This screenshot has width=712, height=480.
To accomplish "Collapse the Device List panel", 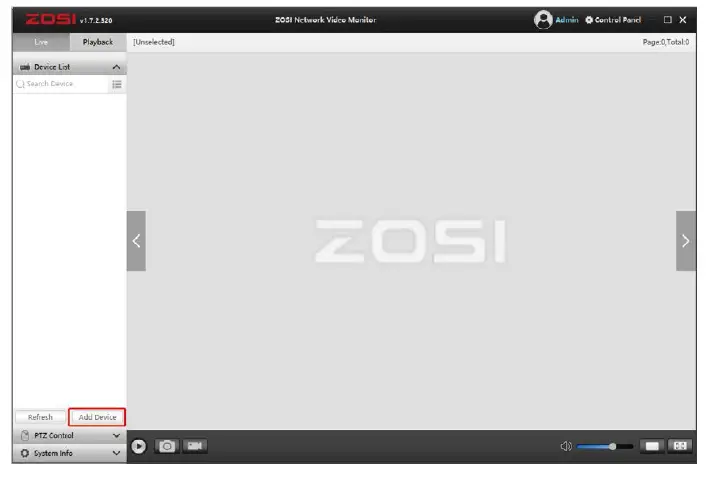I will click(x=116, y=67).
